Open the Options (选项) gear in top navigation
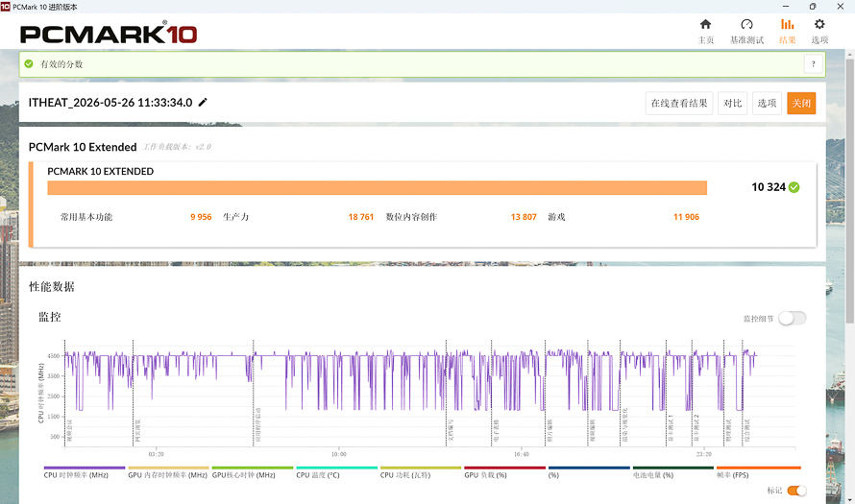Screen dimensions: 855x504 pos(819,31)
